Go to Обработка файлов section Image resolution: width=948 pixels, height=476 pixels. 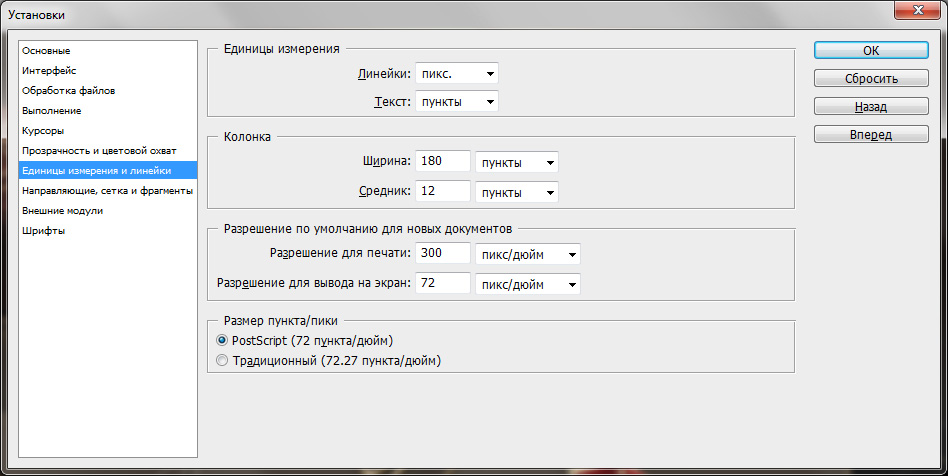pos(68,90)
